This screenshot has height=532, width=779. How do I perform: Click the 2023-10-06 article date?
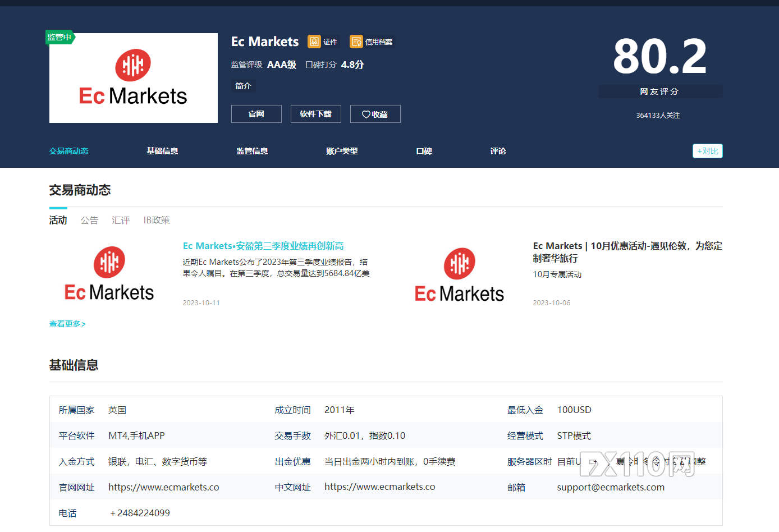click(x=552, y=302)
